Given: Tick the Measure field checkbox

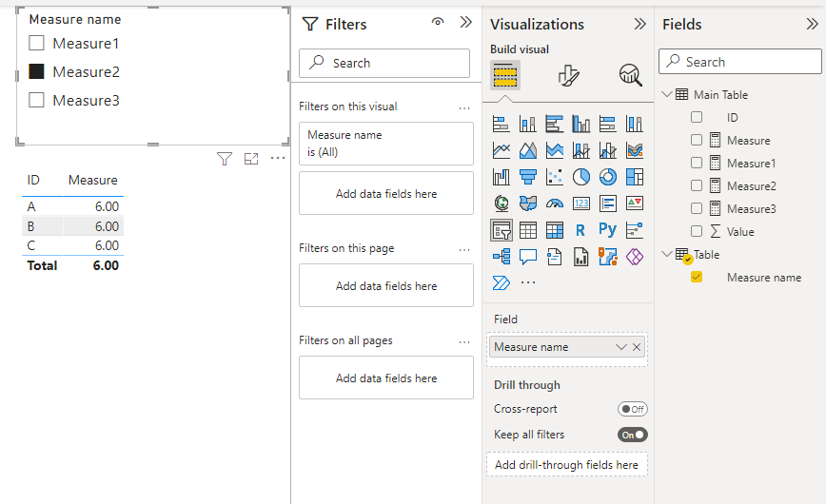Looking at the screenshot, I should (697, 140).
